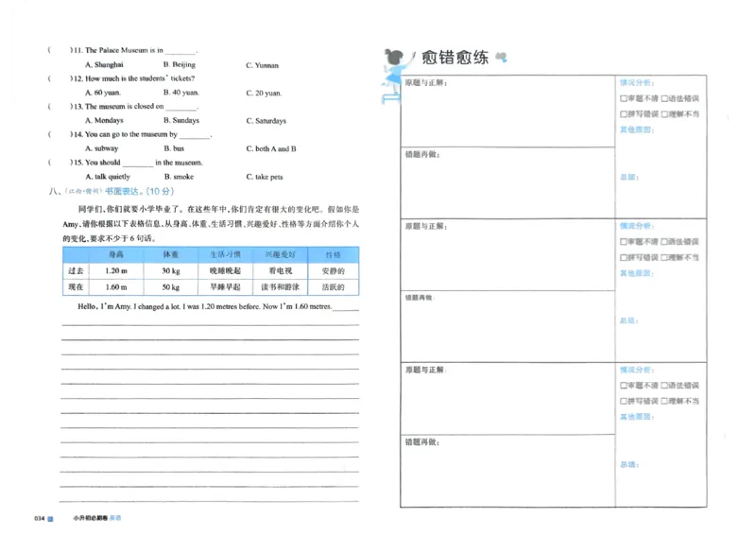Choose B. smoke for question 15

179,177
